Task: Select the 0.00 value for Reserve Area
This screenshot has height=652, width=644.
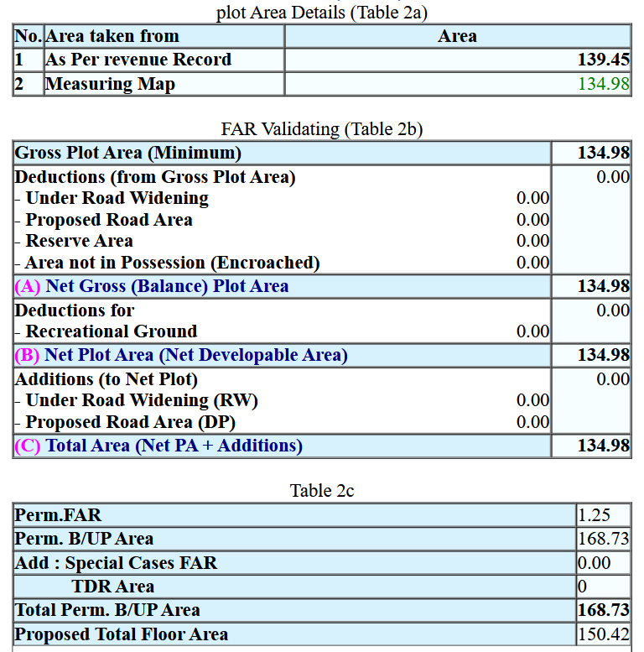Action: [x=532, y=241]
